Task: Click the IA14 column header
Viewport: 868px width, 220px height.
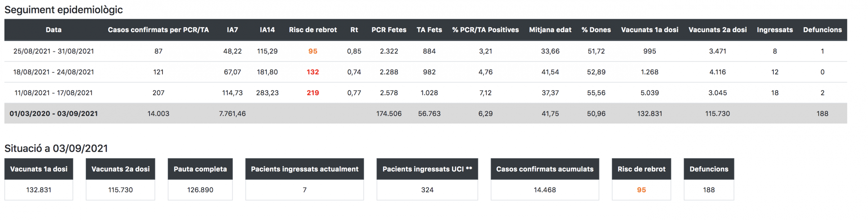Action: 267,30
